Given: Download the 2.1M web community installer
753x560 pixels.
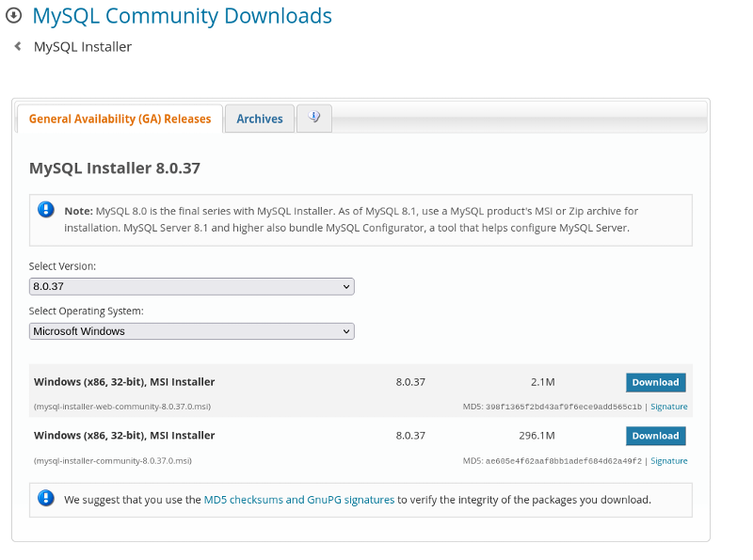Looking at the screenshot, I should click(x=655, y=382).
